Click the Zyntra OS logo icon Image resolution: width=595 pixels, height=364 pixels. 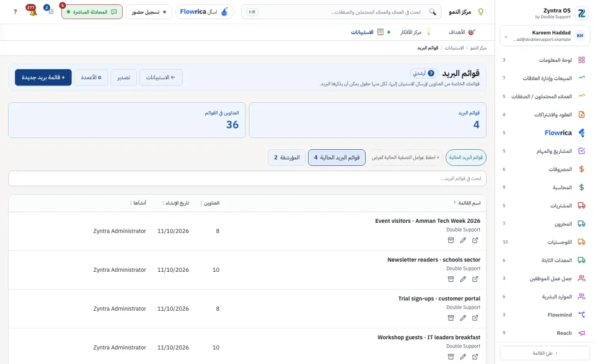tap(581, 13)
